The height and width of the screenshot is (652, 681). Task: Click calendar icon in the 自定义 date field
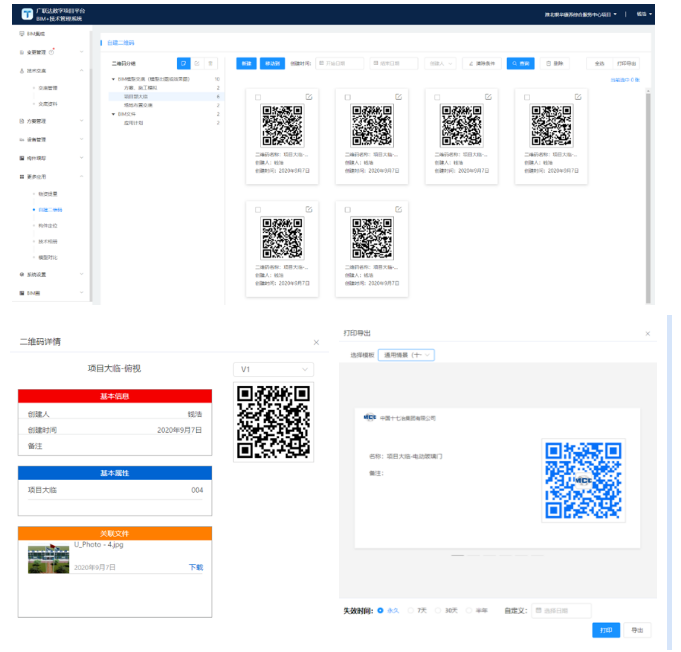tap(539, 610)
